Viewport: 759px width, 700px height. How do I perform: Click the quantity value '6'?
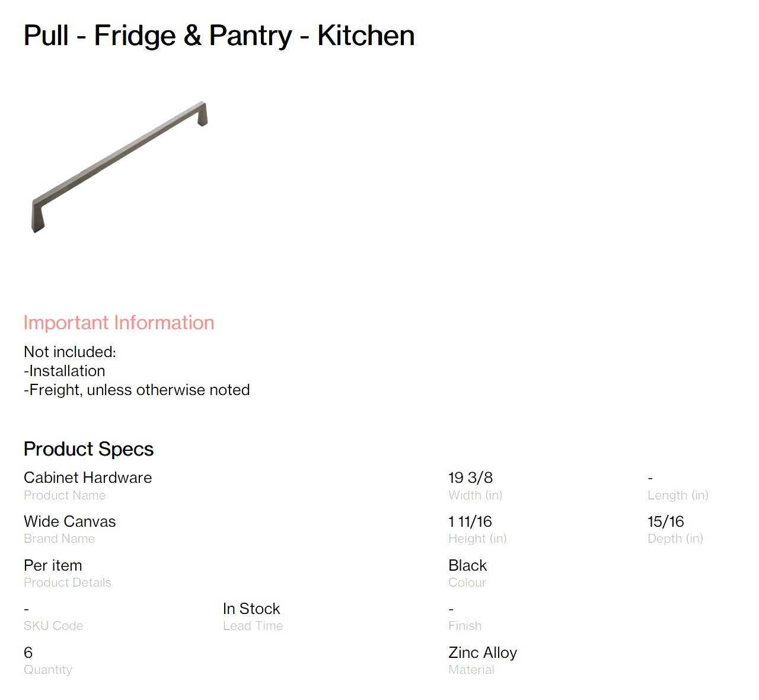(x=28, y=653)
